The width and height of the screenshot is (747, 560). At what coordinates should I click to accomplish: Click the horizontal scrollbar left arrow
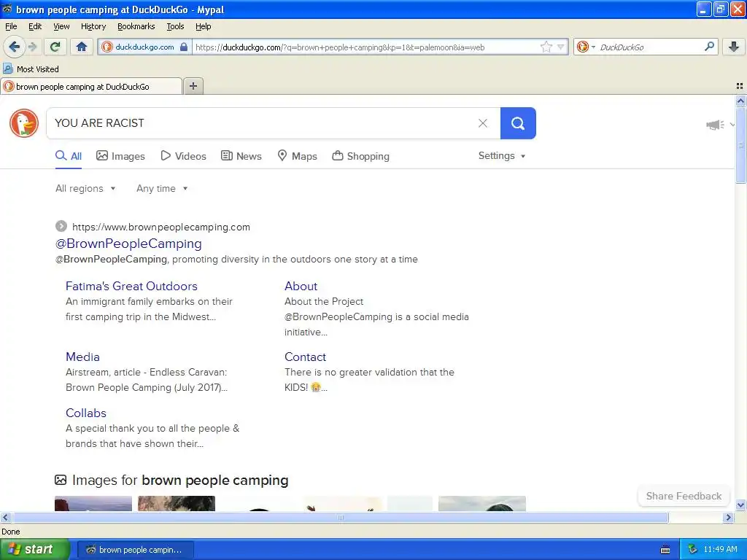5,517
